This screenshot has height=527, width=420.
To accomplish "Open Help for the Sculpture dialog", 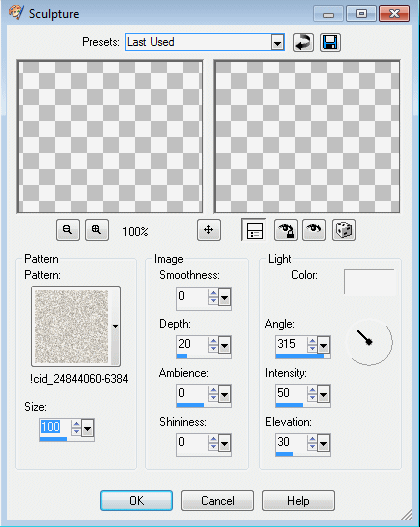I will click(x=298, y=500).
